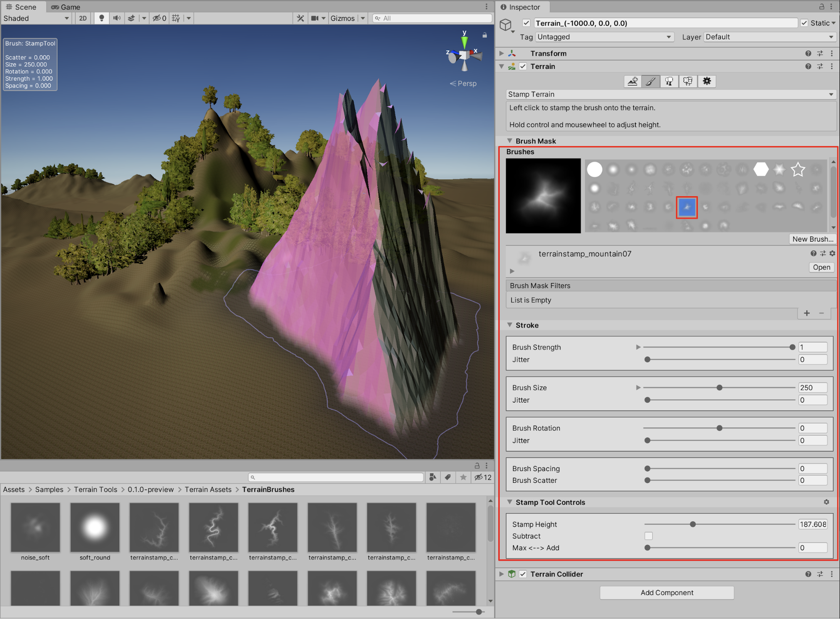Disable the Terrain Collider component checkbox

click(523, 574)
